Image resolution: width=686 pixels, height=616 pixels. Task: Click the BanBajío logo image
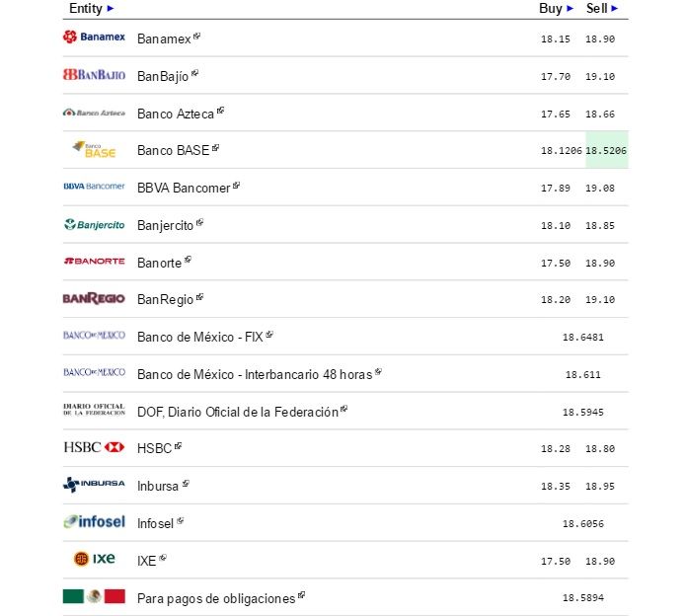coord(94,75)
